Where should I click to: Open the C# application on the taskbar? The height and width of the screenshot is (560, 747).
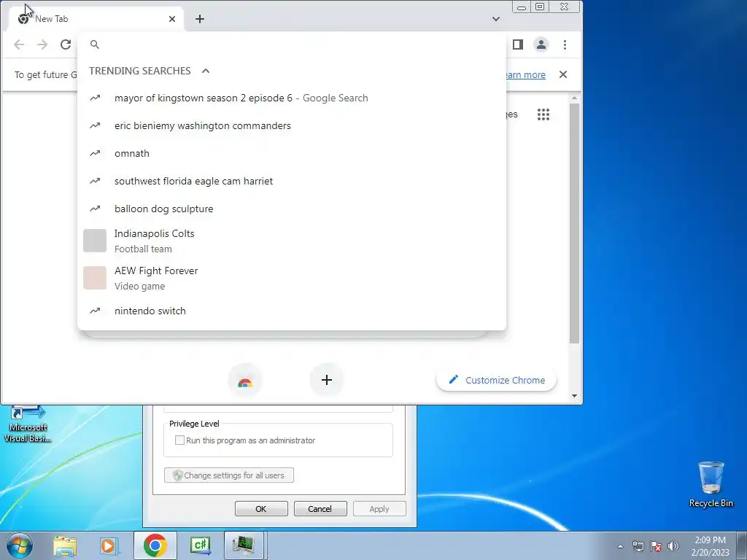(200, 545)
